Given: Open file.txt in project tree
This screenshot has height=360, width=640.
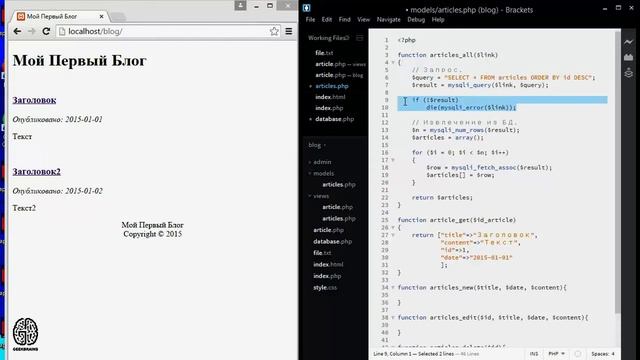Looking at the screenshot, I should 322,253.
